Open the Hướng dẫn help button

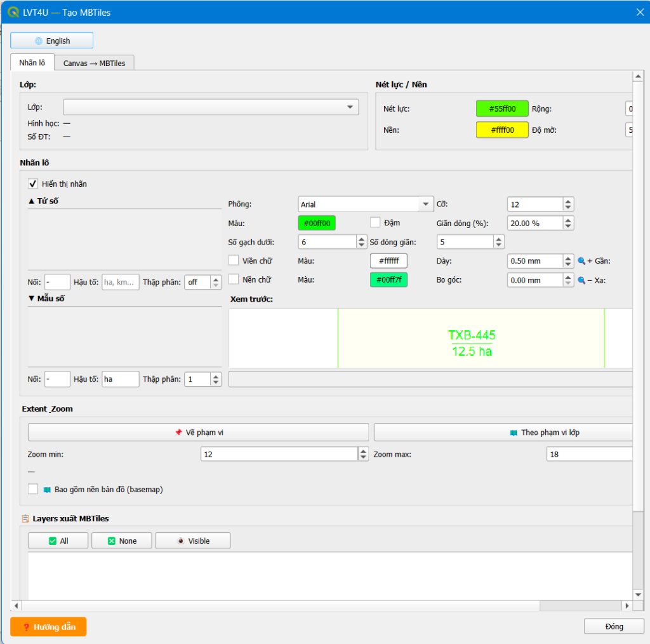48,627
